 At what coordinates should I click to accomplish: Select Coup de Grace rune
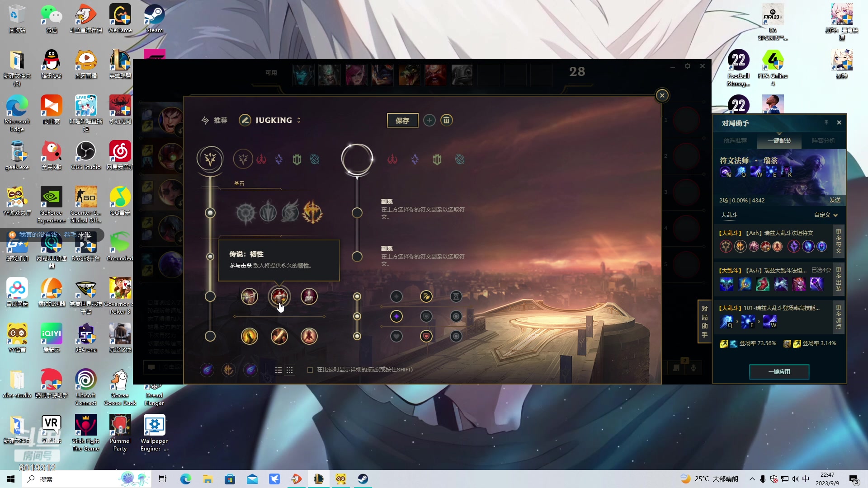click(x=250, y=336)
